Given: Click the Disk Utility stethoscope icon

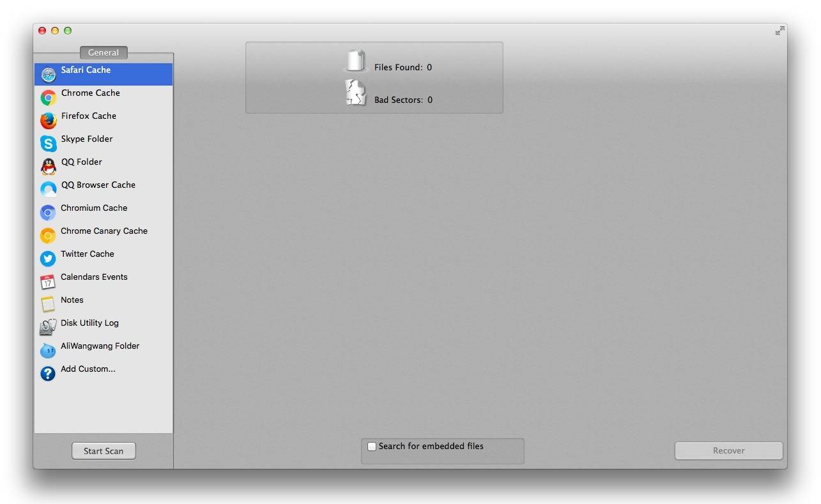Looking at the screenshot, I should pyautogui.click(x=48, y=328).
